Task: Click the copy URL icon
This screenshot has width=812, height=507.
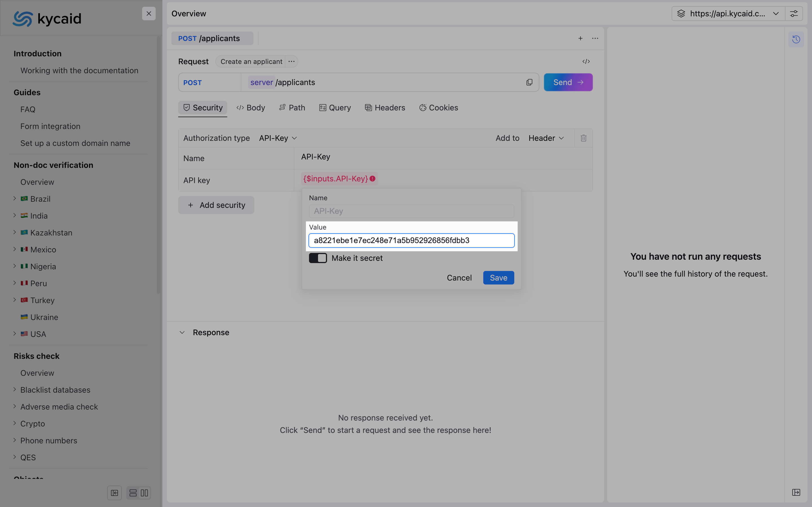Action: coord(529,82)
